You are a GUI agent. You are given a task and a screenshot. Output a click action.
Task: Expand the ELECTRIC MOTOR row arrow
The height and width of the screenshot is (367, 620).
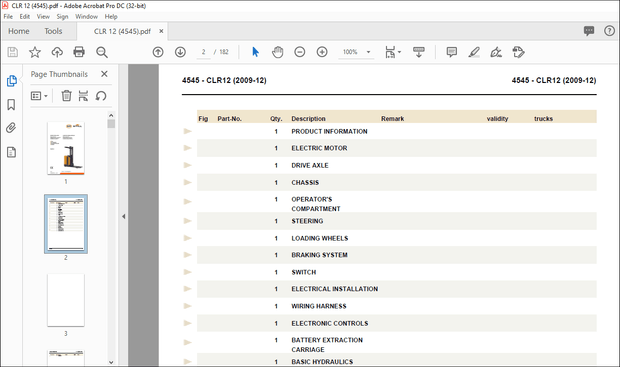point(187,148)
